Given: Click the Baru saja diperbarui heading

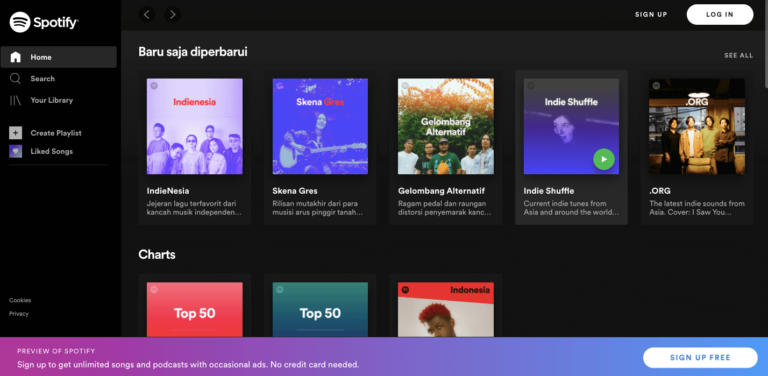Looking at the screenshot, I should (x=193, y=51).
